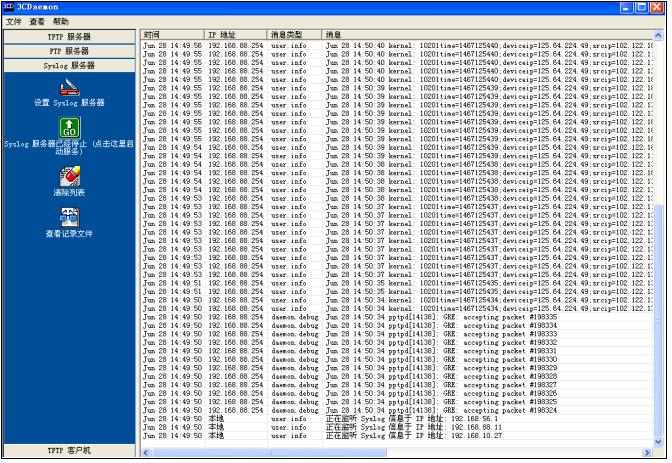Screen dimensions: 672x463
Task: Click the 设置 Syslog 服务器 label
Action: [x=69, y=103]
